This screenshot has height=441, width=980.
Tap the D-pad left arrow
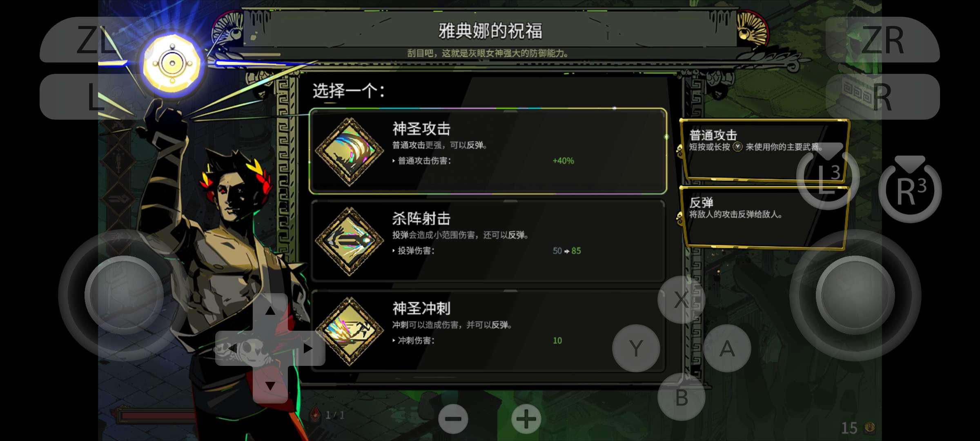(x=233, y=348)
